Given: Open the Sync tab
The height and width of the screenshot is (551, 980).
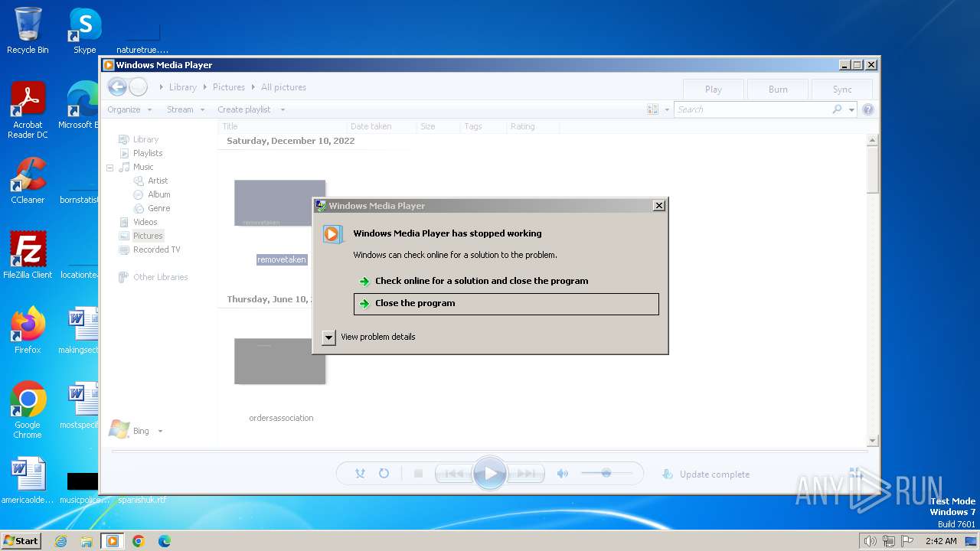Looking at the screenshot, I should click(842, 89).
